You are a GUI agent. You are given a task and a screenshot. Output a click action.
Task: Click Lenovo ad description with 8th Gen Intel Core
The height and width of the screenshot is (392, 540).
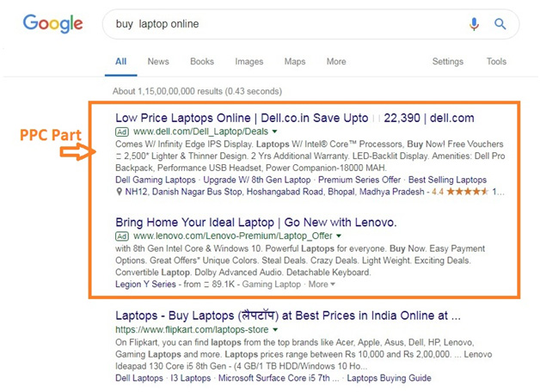click(300, 260)
